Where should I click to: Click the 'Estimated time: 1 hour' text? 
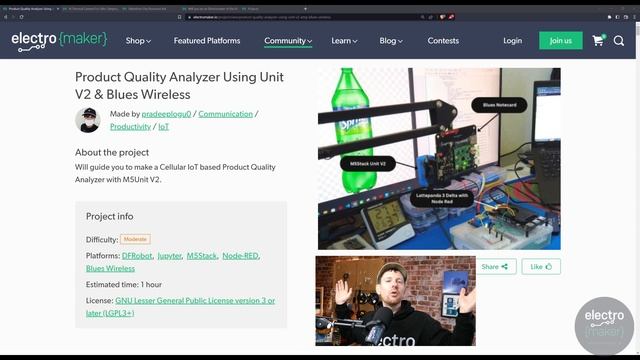click(x=124, y=284)
